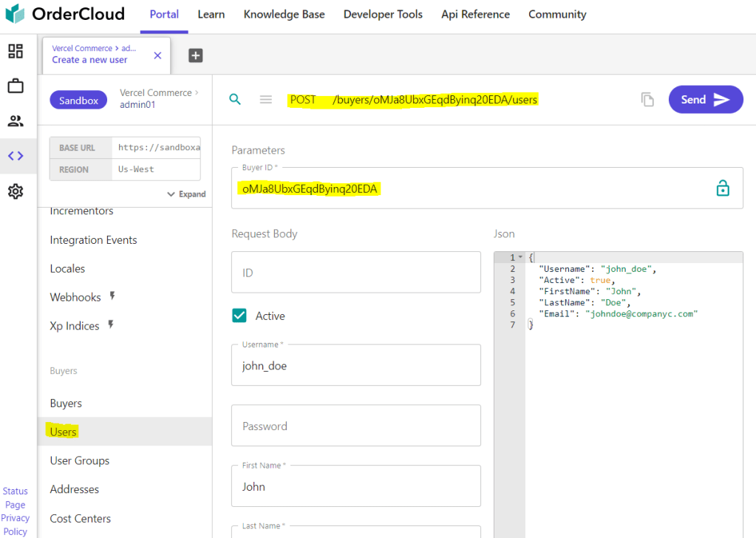Open Developer Tools in top navigation
The image size is (756, 538).
pyautogui.click(x=383, y=15)
